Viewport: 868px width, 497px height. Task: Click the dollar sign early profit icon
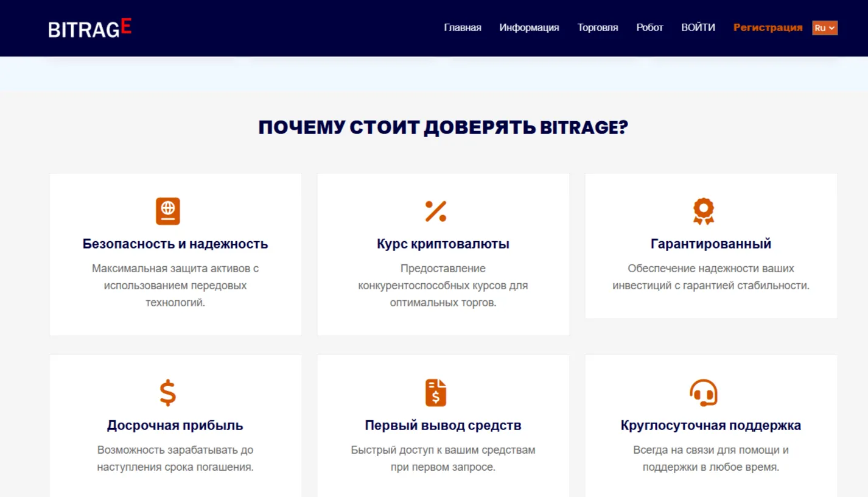(x=168, y=393)
